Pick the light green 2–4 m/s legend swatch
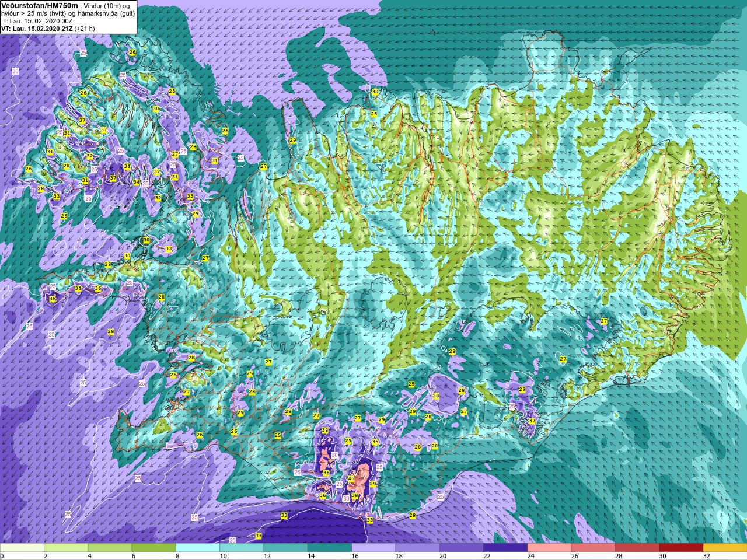Viewport: 747px width, 560px height. 66,548
